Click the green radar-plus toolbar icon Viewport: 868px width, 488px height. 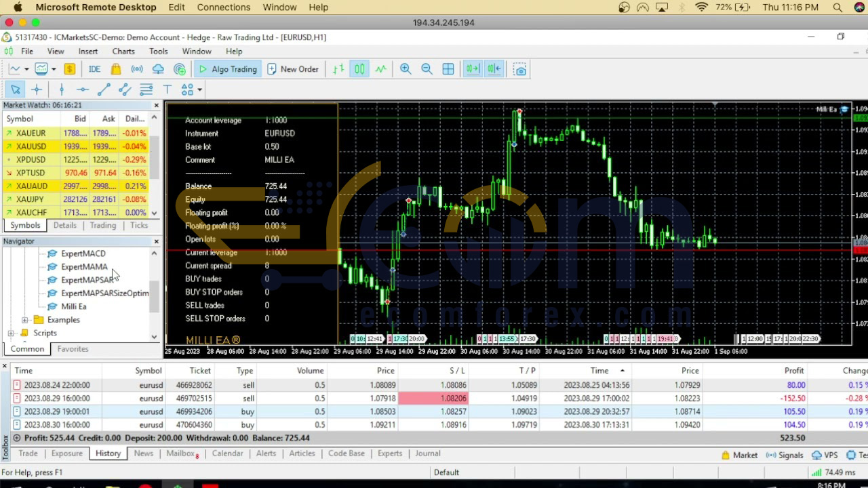tap(180, 69)
